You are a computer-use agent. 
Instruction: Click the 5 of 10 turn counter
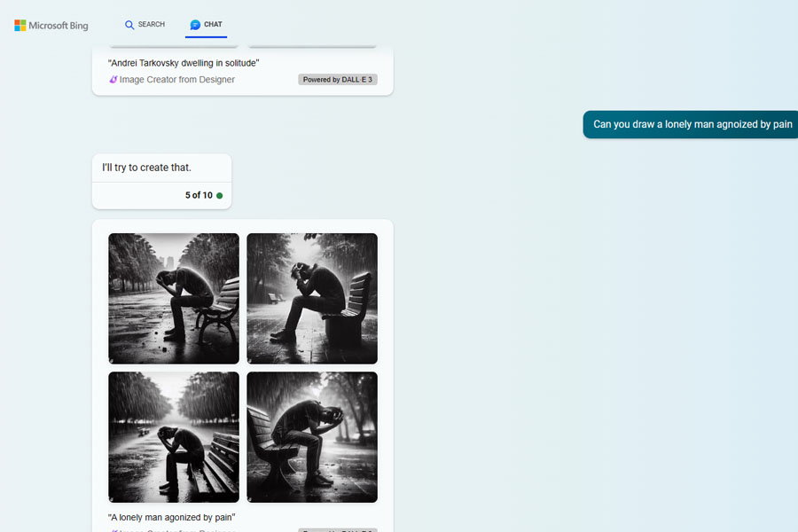pos(199,195)
